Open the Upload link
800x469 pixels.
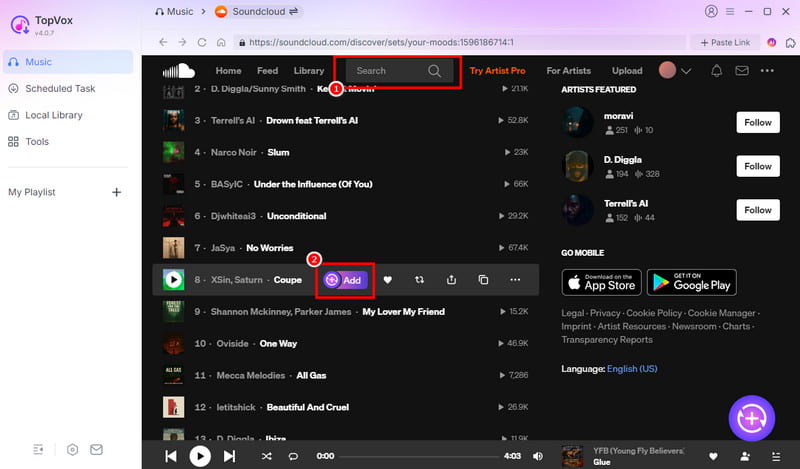tap(627, 70)
